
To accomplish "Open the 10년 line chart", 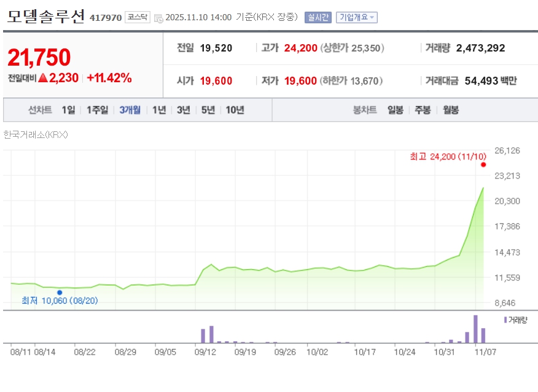I will (x=235, y=110).
